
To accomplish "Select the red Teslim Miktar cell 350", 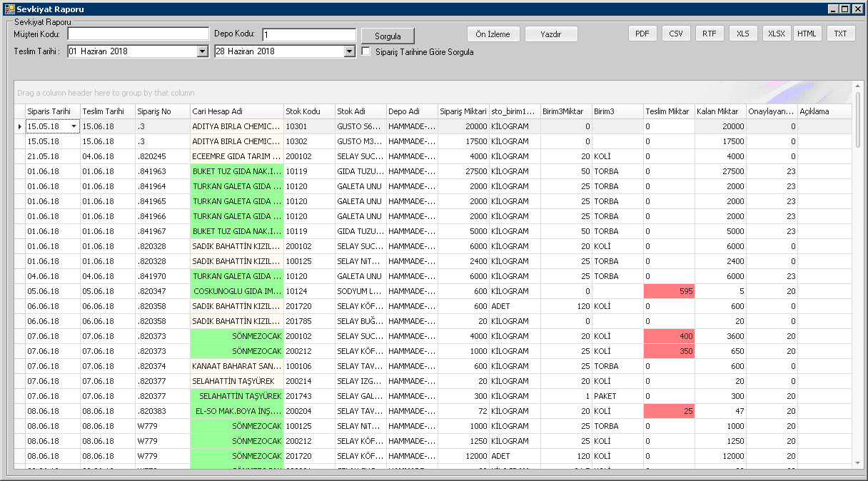I will pos(669,351).
